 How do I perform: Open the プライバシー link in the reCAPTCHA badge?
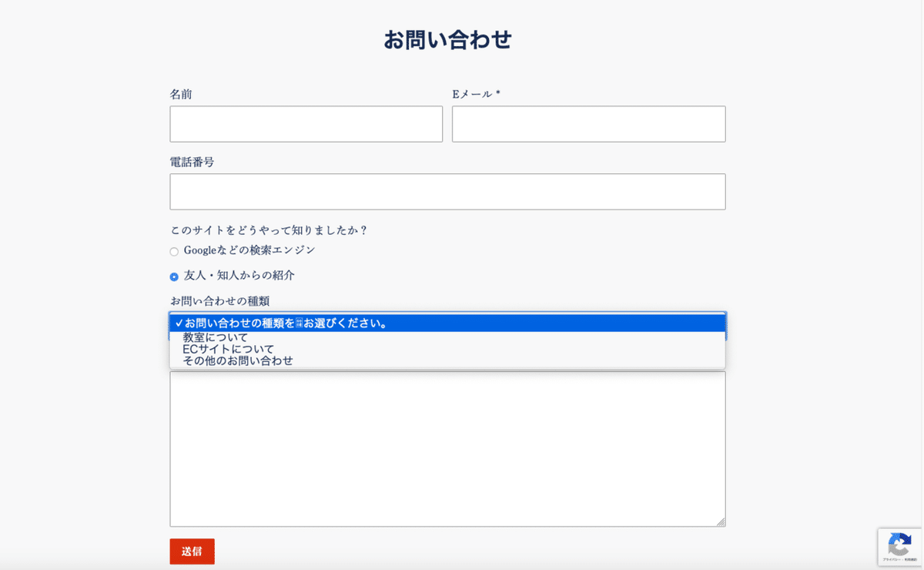[890, 559]
